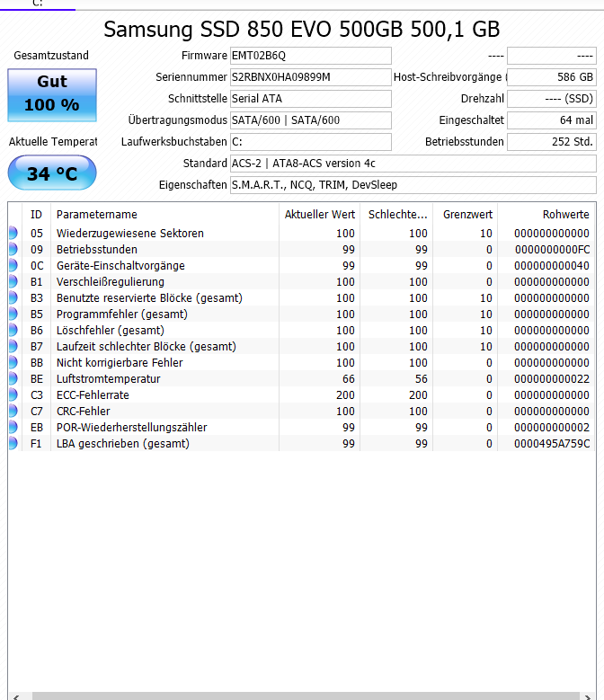Image resolution: width=604 pixels, height=700 pixels.
Task: Click the Samsung SSD 850 EVO title
Action: point(302,30)
